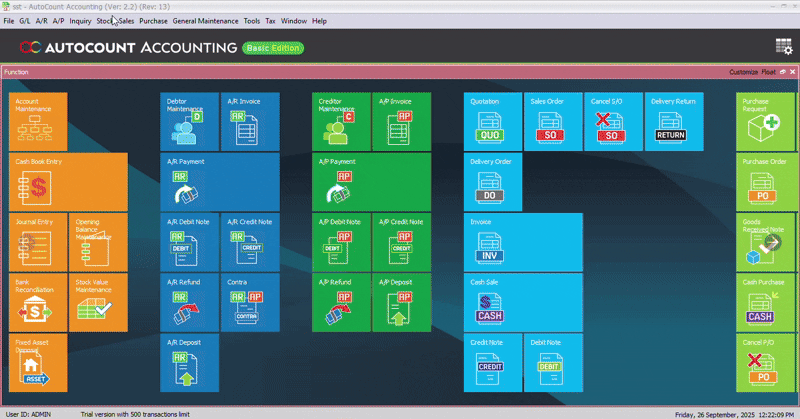Open the Contra AR-AP tile

250,302
